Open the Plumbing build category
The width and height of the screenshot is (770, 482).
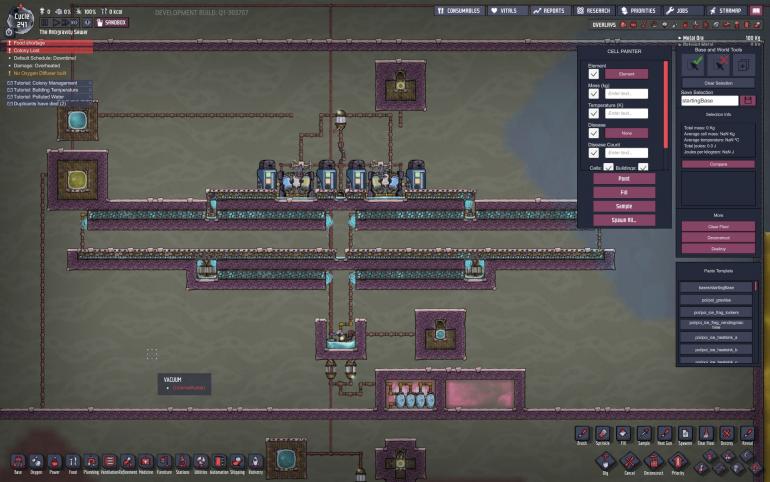(x=91, y=463)
